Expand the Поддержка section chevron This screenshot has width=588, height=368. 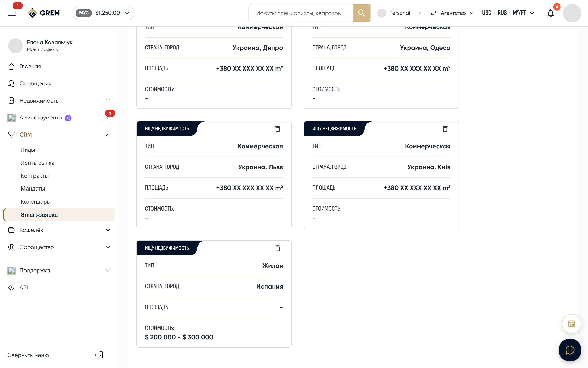coord(108,270)
